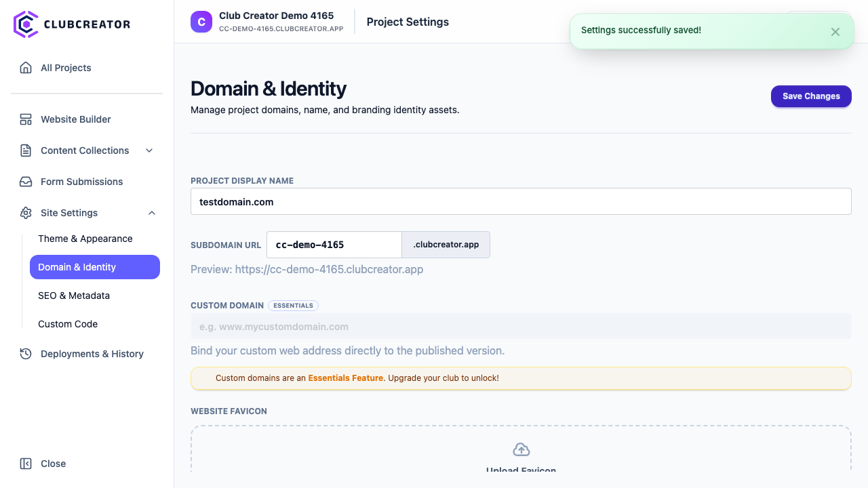Click the Website Builder layout icon
Image resolution: width=868 pixels, height=488 pixels.
point(26,119)
